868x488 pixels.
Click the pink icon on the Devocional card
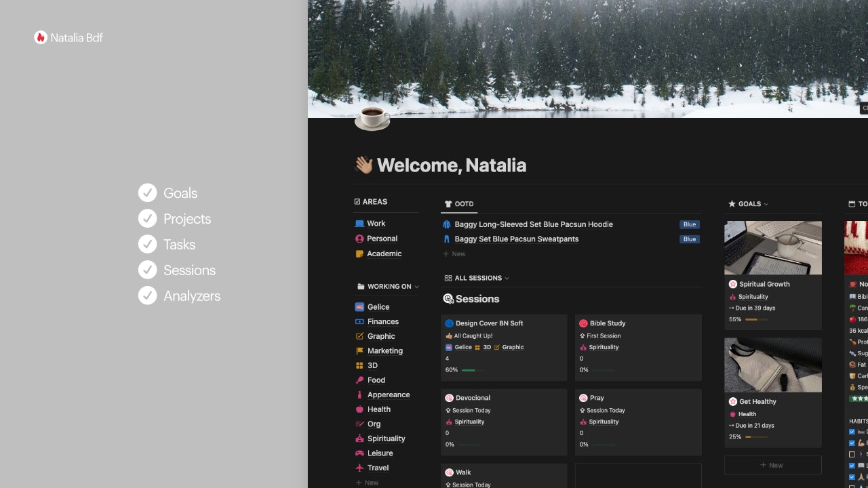click(x=449, y=398)
